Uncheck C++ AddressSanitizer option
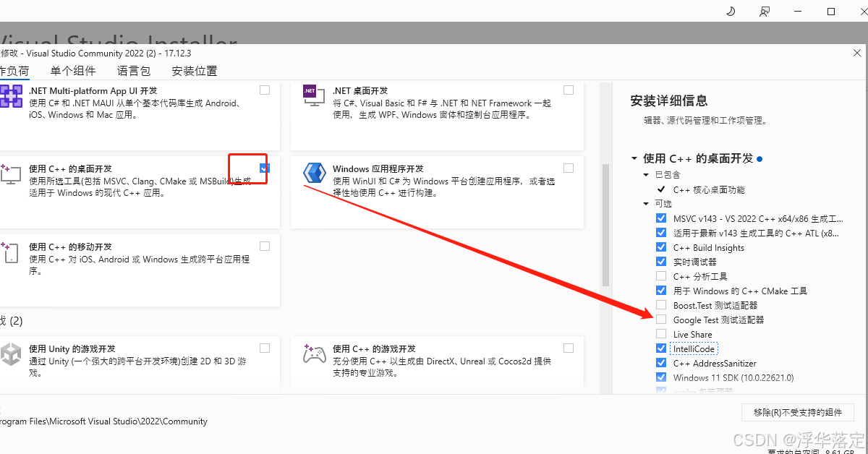868x454 pixels. 661,363
